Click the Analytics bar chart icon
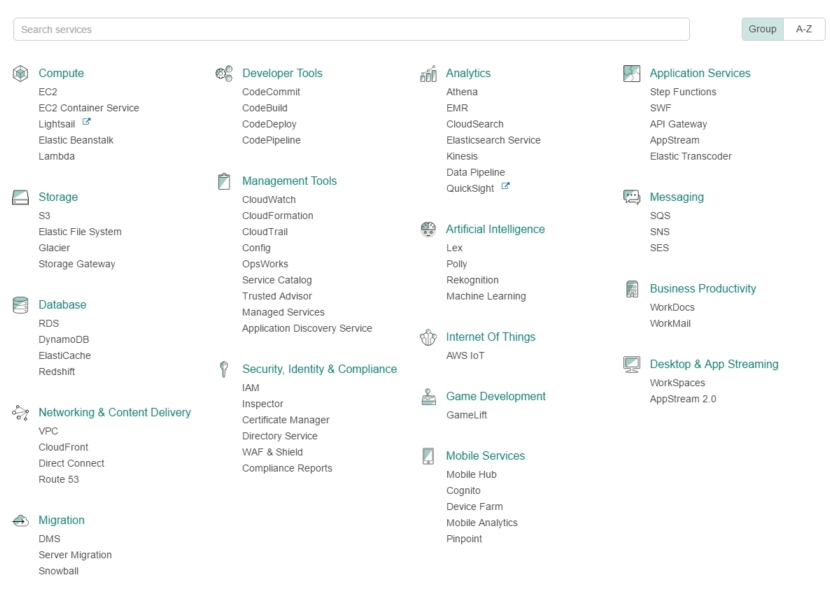 click(x=428, y=74)
